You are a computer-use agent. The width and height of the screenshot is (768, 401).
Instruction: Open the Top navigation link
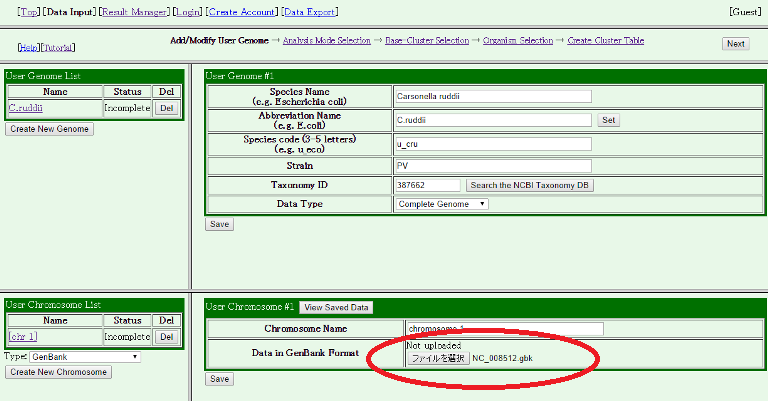pos(29,12)
